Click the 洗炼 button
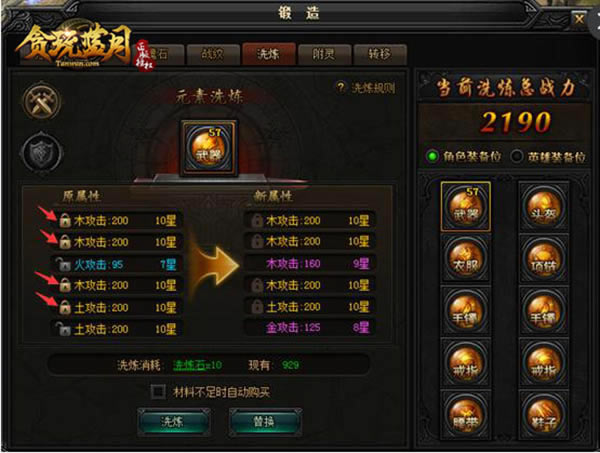Image resolution: width=600 pixels, height=453 pixels. click(173, 422)
